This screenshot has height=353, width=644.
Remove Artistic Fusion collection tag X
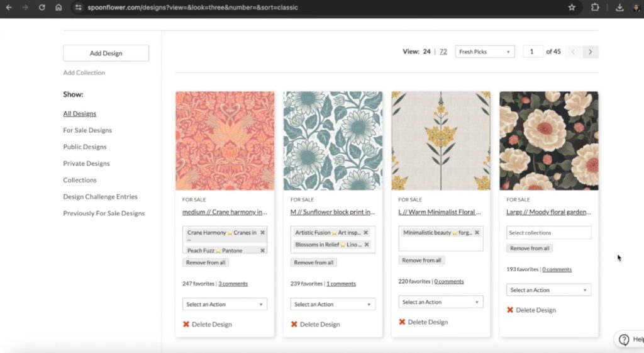366,233
